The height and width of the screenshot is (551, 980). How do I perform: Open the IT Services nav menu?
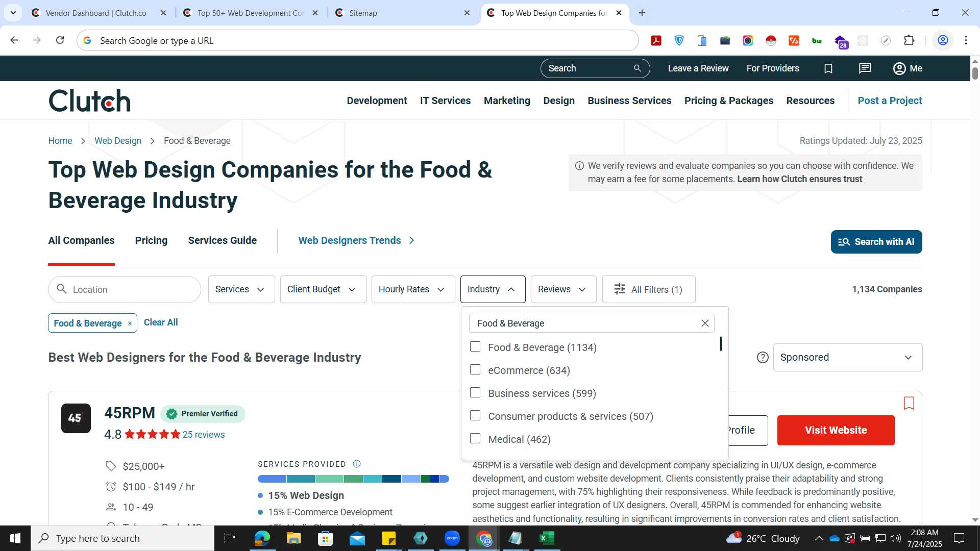445,101
